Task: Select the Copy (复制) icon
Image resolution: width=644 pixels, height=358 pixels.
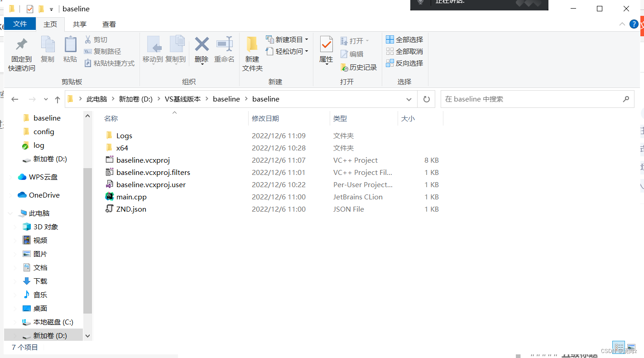Action: point(48,51)
